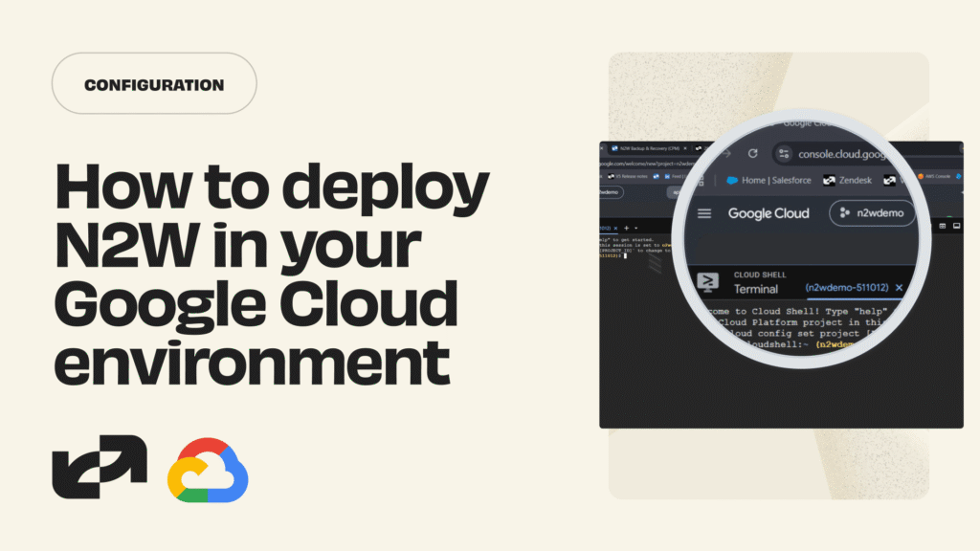This screenshot has width=980, height=551.
Task: Open the n2wdemo project picker
Action: 872,213
